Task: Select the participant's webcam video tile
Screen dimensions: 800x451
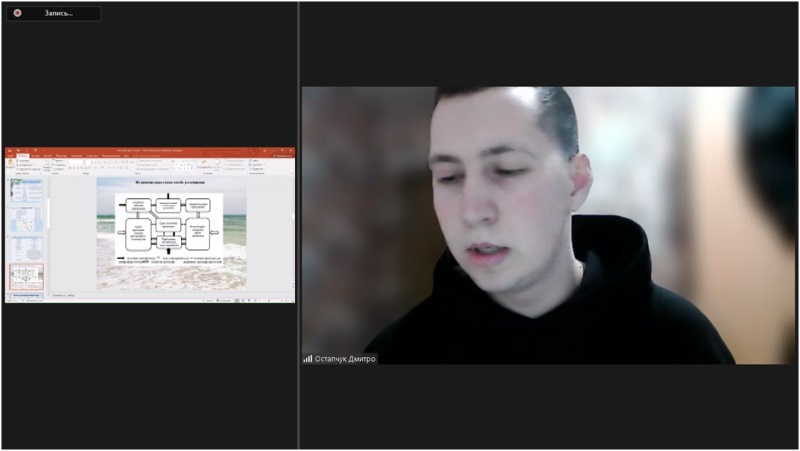Action: (548, 225)
